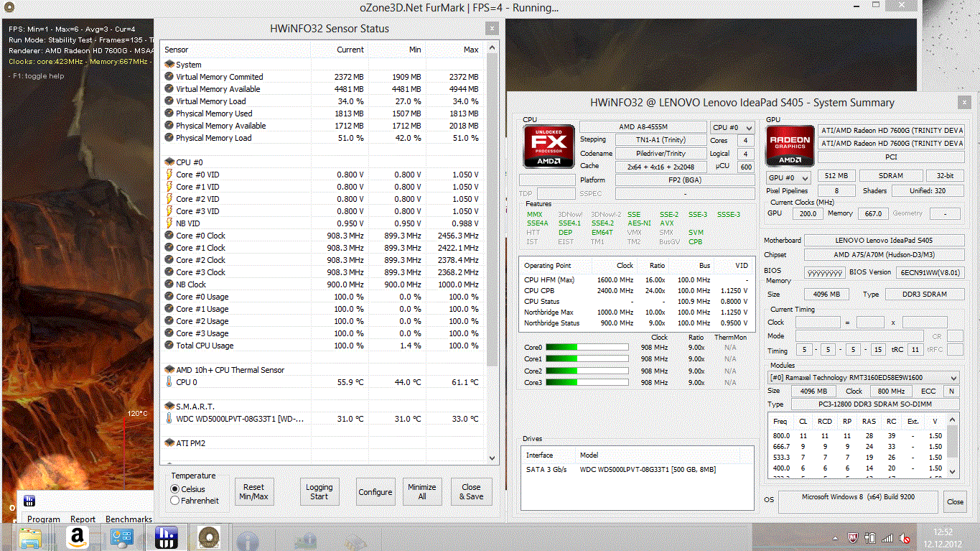Click the WDC drive thermometer icon
980x551 pixels.
point(169,419)
